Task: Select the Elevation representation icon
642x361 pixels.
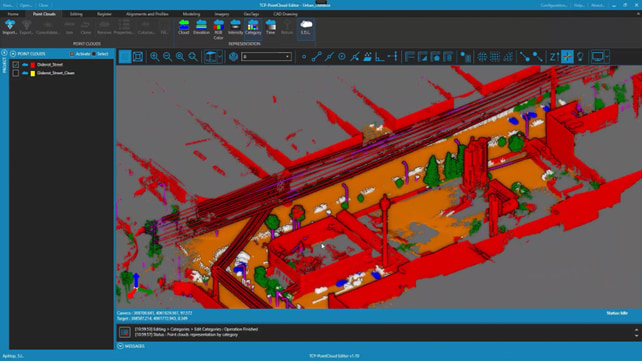Action: coord(201,25)
